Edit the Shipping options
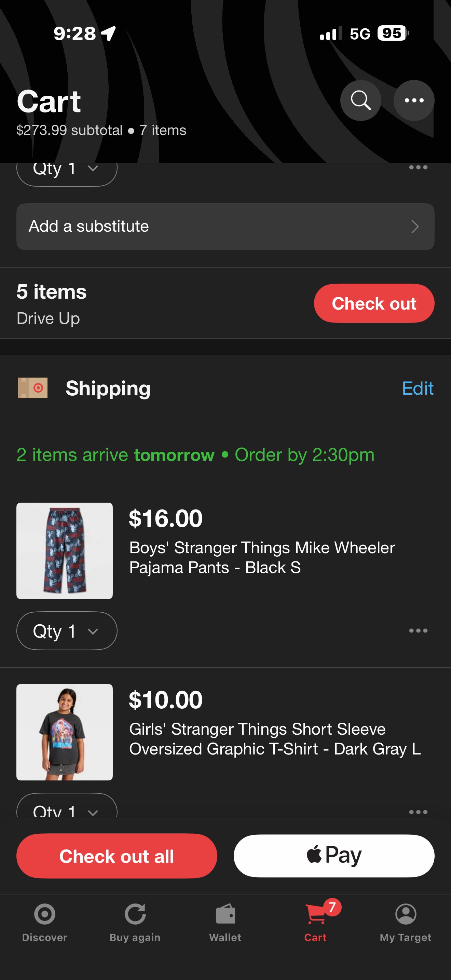This screenshot has width=451, height=980. (x=418, y=389)
